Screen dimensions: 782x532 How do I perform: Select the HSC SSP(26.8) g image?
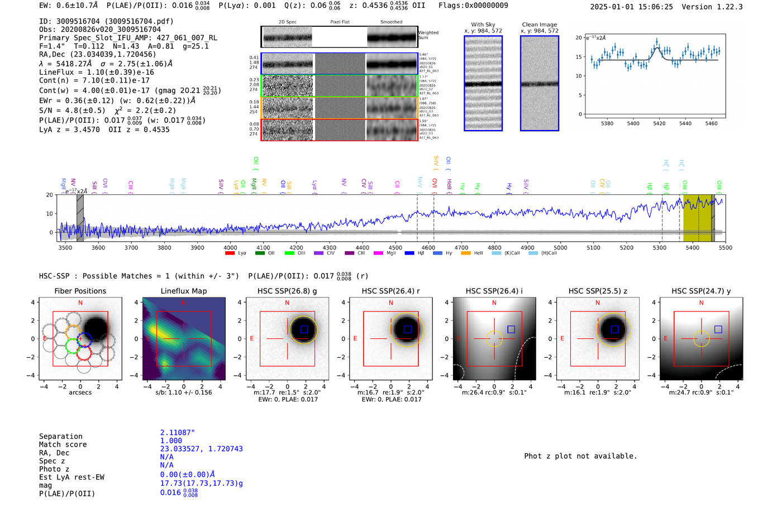click(287, 339)
